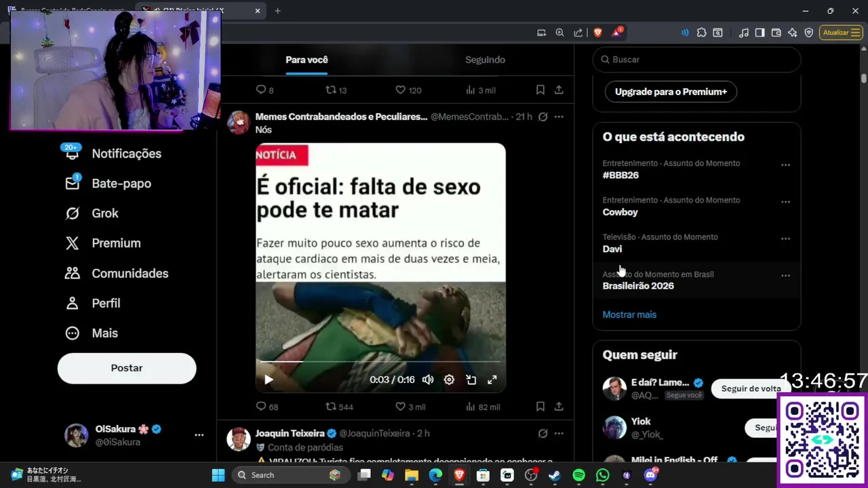Bookmark the Memes Contrabandeados post
This screenshot has width=868, height=488.
540,407
